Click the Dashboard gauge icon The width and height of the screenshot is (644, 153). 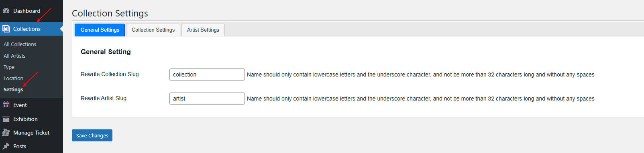pyautogui.click(x=6, y=11)
